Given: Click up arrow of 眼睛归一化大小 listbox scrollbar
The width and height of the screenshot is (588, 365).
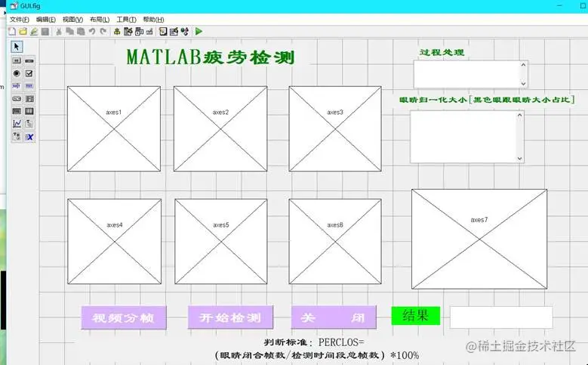Looking at the screenshot, I should tap(519, 115).
